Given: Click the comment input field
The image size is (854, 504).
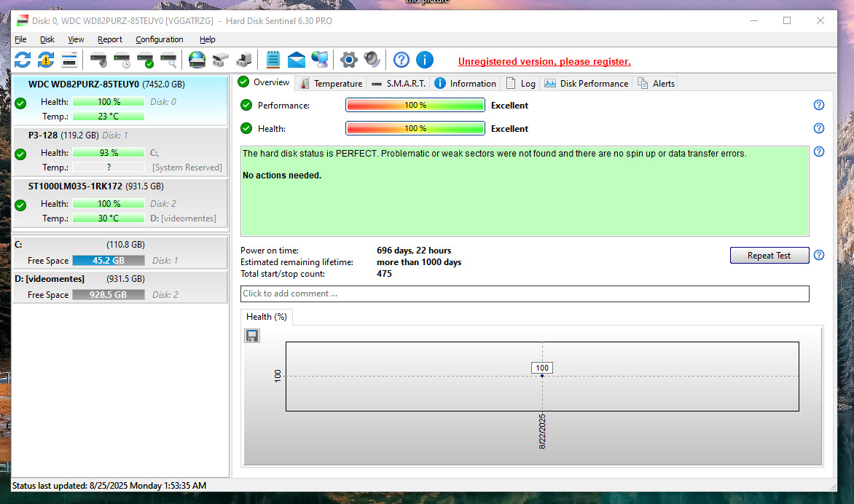Looking at the screenshot, I should (525, 294).
